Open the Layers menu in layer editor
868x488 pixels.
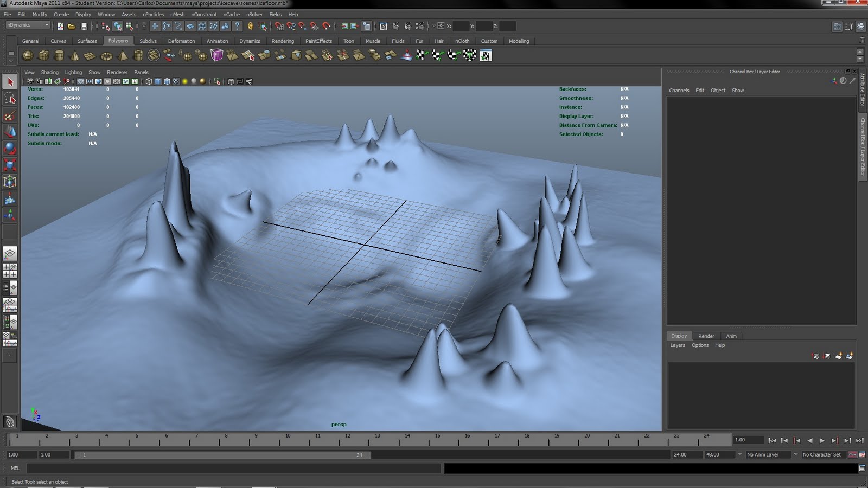(677, 345)
